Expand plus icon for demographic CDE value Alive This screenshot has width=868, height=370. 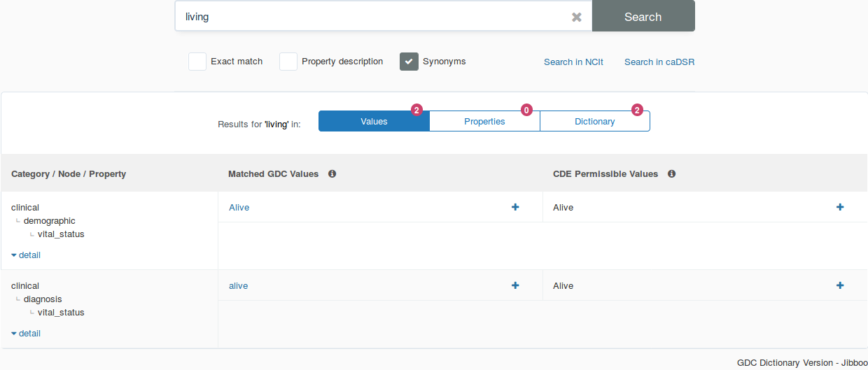[840, 207]
